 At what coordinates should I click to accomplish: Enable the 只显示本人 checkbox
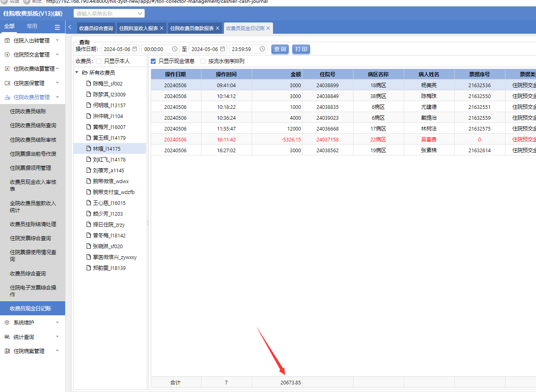(x=99, y=61)
